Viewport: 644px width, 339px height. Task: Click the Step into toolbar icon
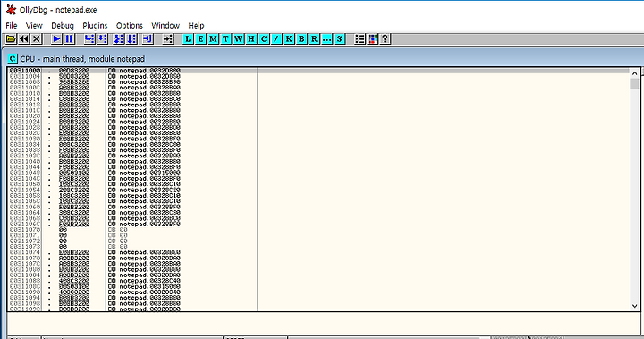[x=89, y=39]
